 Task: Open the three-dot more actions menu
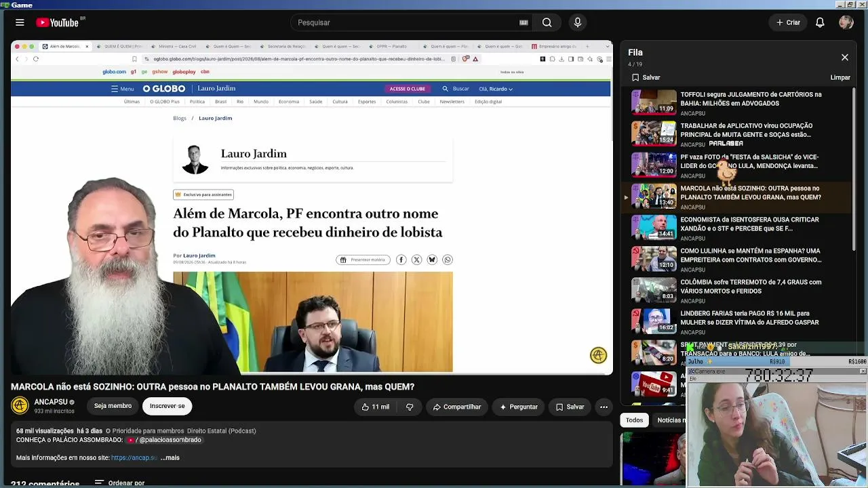click(604, 407)
